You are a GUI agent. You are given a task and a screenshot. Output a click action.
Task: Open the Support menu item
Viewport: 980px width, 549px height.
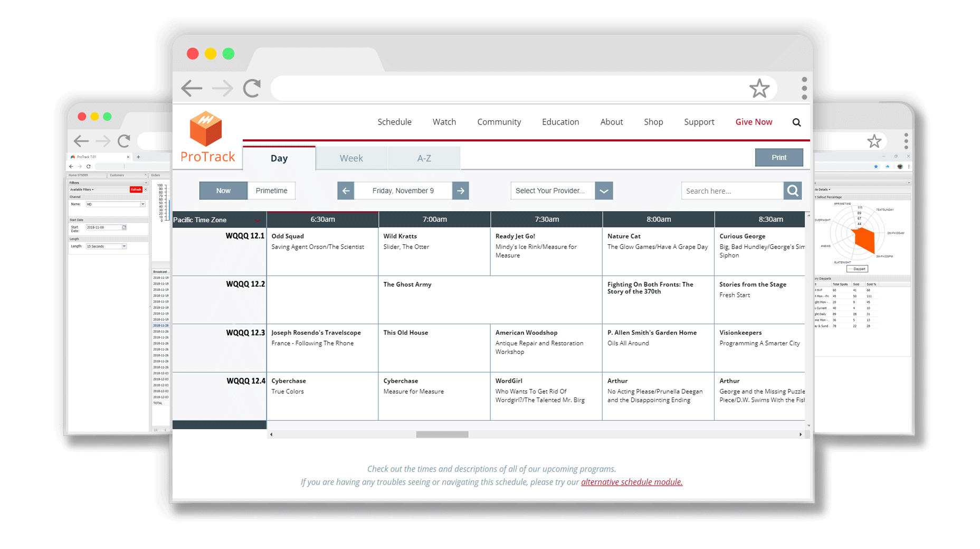699,122
